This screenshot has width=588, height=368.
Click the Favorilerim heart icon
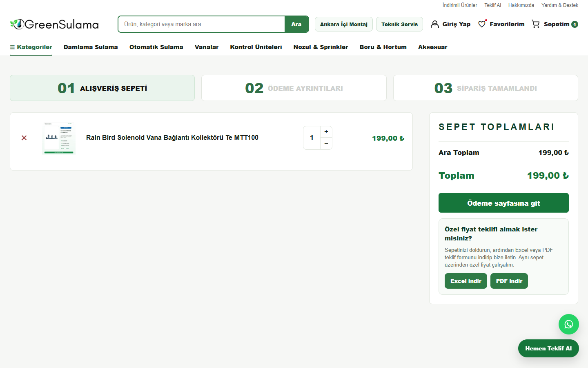click(482, 24)
